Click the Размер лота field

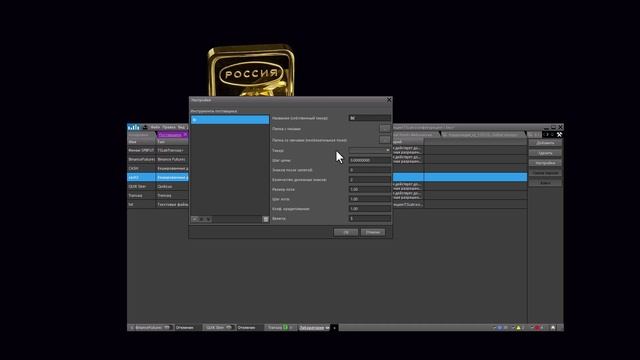[x=369, y=189]
